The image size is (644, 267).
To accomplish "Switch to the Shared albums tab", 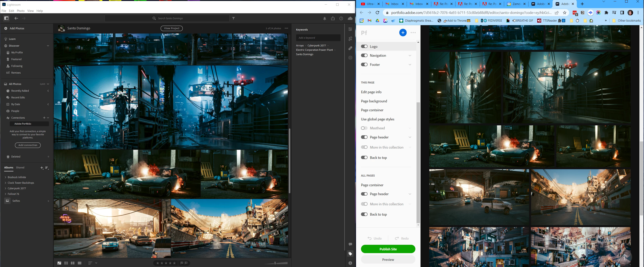I will (x=20, y=168).
